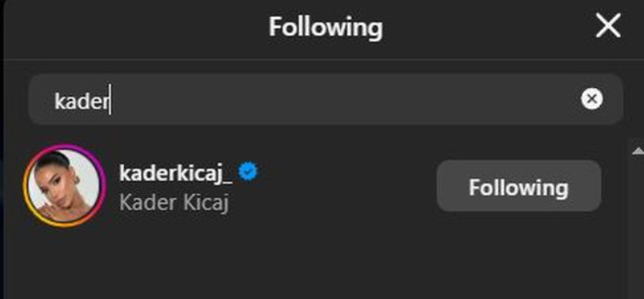The height and width of the screenshot is (299, 644).
Task: Open the kaderkicaj_ profile picture
Action: click(64, 185)
